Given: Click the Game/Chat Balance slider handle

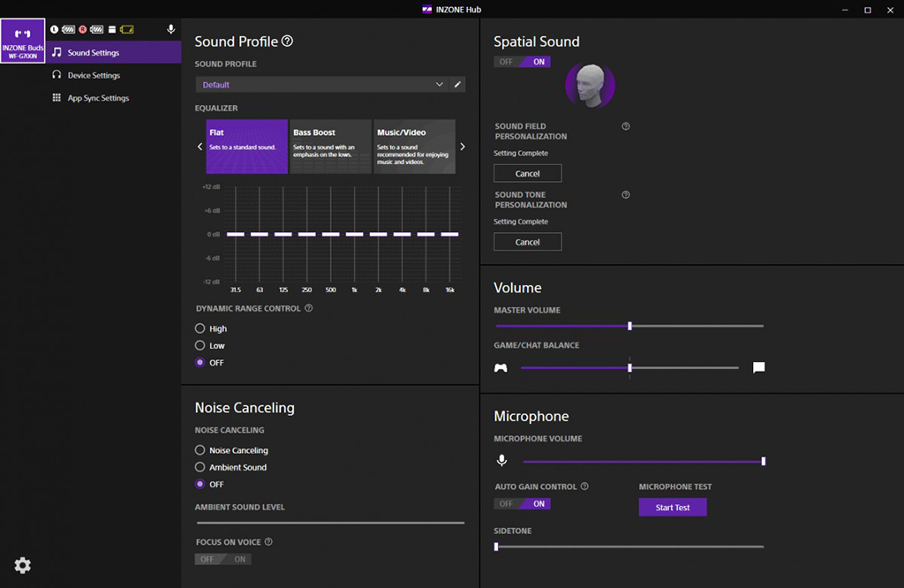Looking at the screenshot, I should (x=629, y=368).
